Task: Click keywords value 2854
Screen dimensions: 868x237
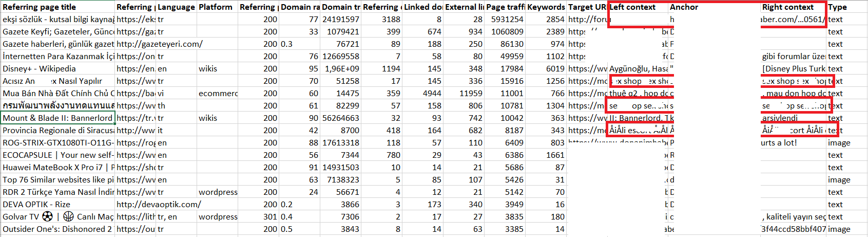Action: (546, 19)
